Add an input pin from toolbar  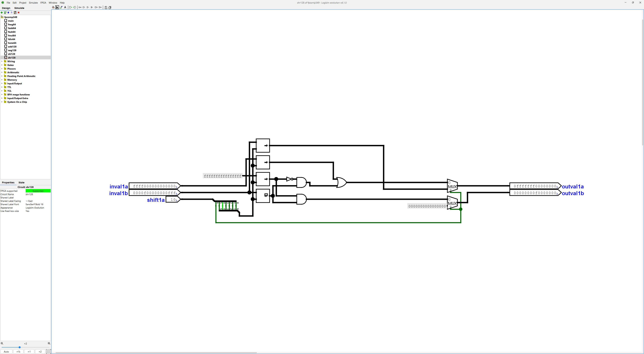click(x=71, y=8)
